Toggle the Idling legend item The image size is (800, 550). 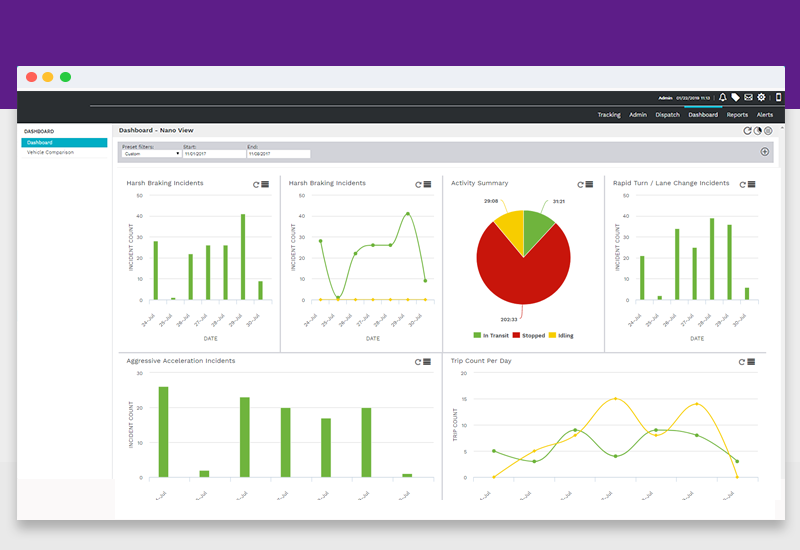pyautogui.click(x=561, y=335)
